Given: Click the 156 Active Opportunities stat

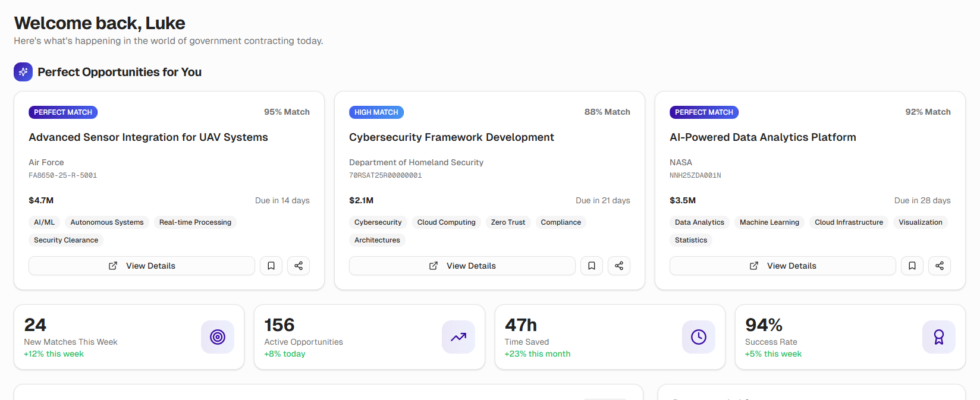Looking at the screenshot, I should [x=369, y=337].
